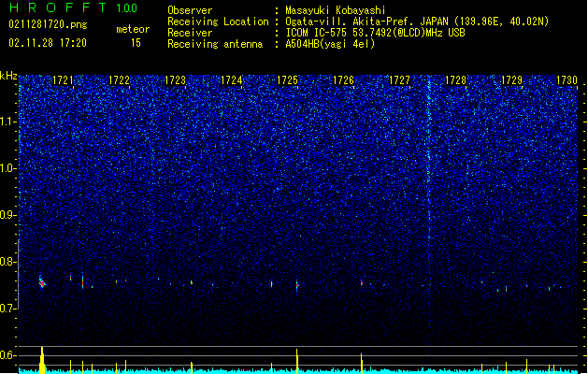Click the 'Receiving Location' label
Image resolution: width=588 pixels, height=374 pixels.
[218, 22]
